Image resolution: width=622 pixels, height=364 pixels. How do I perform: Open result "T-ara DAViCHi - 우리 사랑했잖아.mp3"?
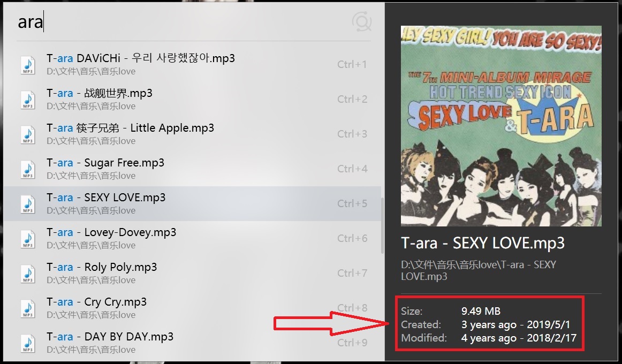point(192,64)
